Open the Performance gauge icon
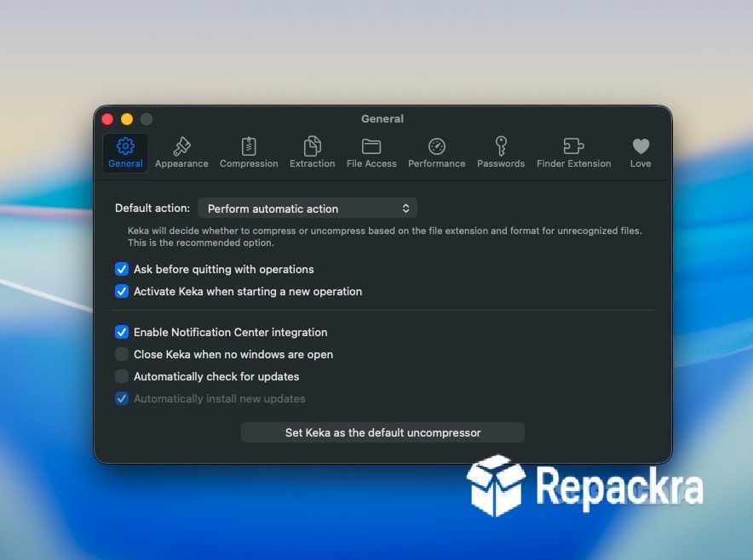Screen dimensions: 753x560 click(x=436, y=146)
